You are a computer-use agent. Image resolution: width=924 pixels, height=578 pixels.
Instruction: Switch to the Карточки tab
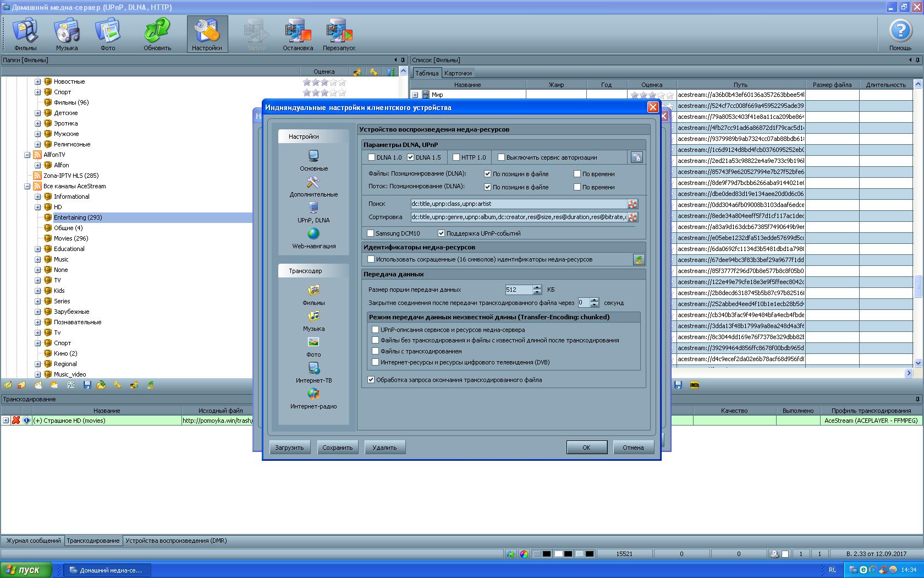pyautogui.click(x=458, y=73)
